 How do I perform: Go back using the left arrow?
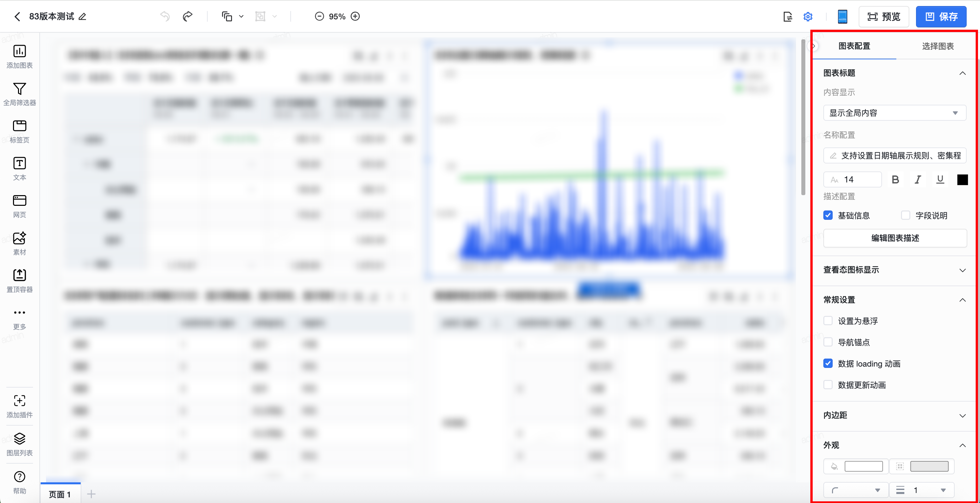(x=17, y=16)
